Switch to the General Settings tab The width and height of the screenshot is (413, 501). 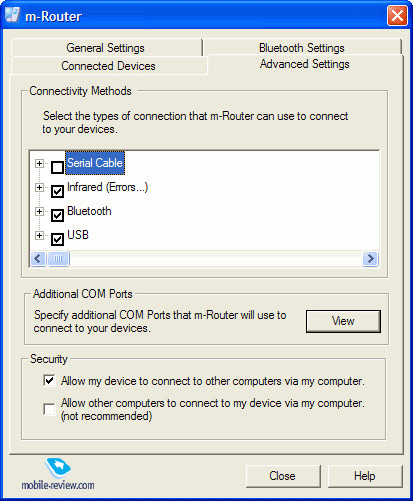tap(106, 48)
